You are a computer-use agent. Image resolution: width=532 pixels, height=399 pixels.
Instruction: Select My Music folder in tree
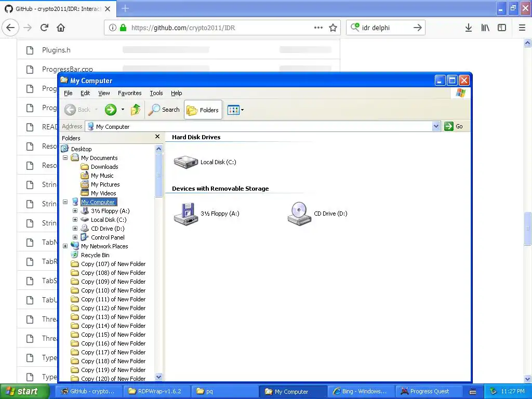(x=102, y=176)
